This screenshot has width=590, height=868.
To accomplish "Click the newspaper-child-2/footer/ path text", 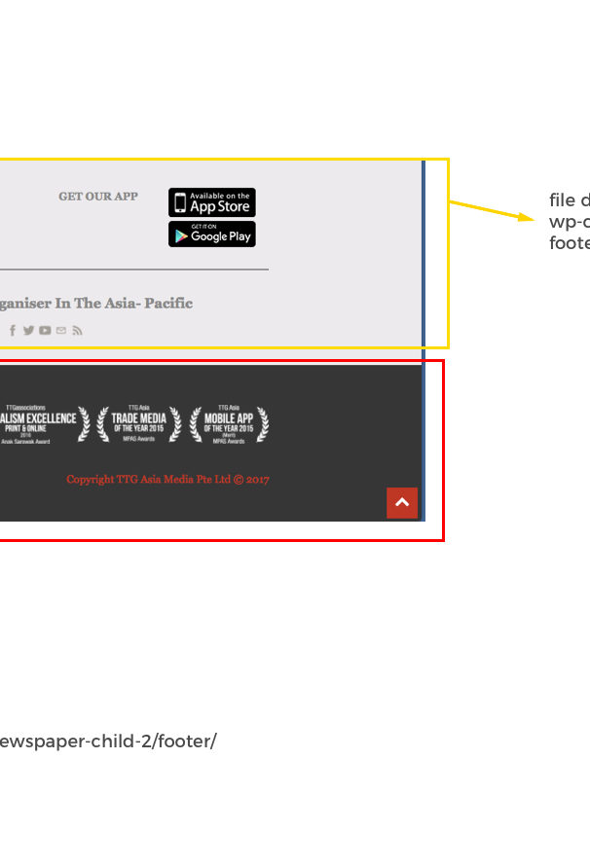I will [107, 741].
